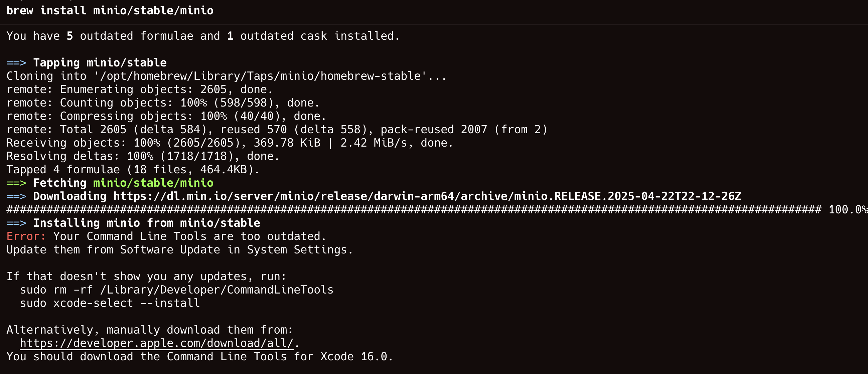
Task: Click the red "Error:" label
Action: (26, 236)
